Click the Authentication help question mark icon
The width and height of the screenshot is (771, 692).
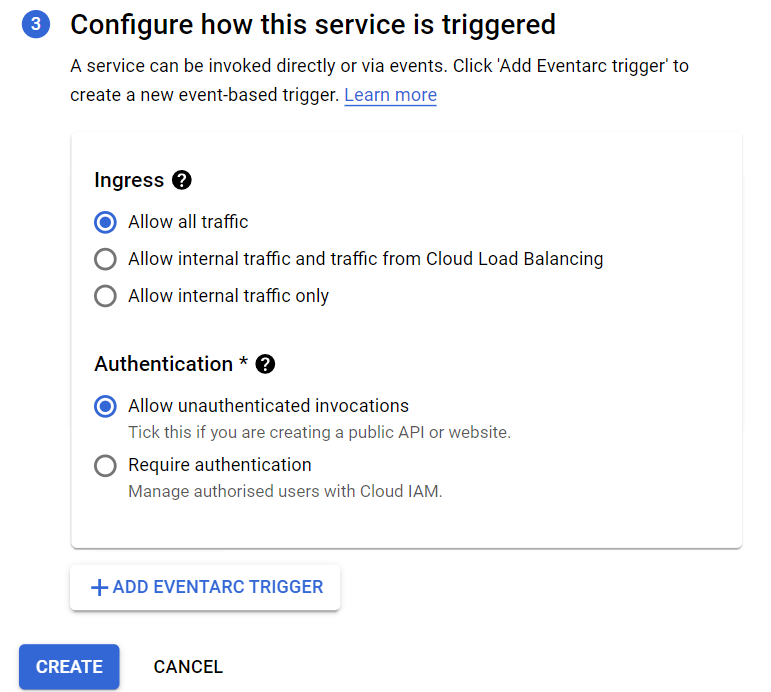pyautogui.click(x=265, y=364)
